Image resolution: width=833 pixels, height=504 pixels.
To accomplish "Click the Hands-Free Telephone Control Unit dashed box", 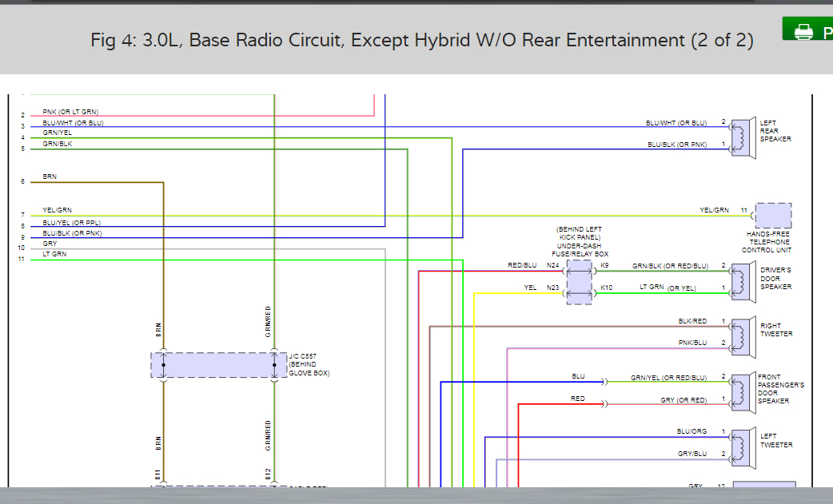I will click(773, 216).
